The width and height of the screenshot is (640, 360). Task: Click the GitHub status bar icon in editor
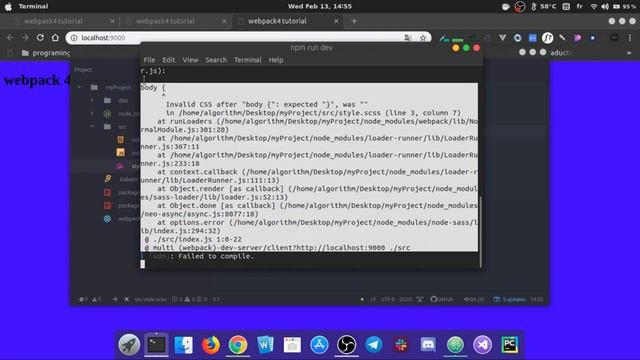pos(442,299)
